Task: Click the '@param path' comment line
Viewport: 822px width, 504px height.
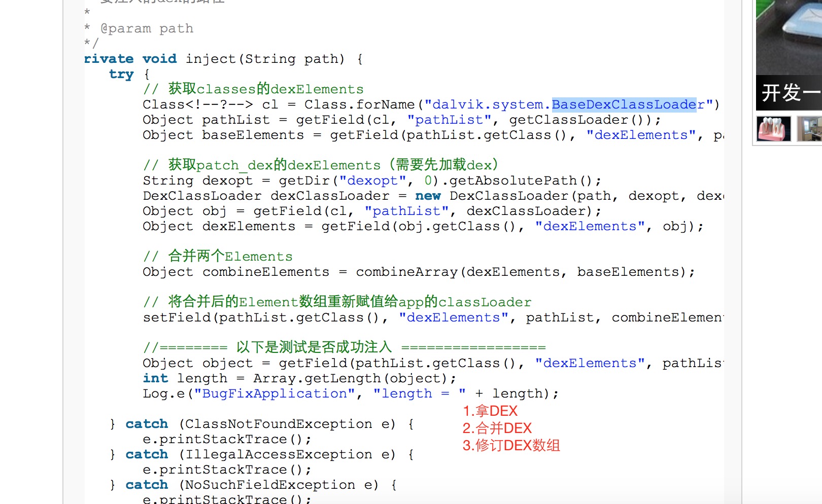Action: (139, 28)
